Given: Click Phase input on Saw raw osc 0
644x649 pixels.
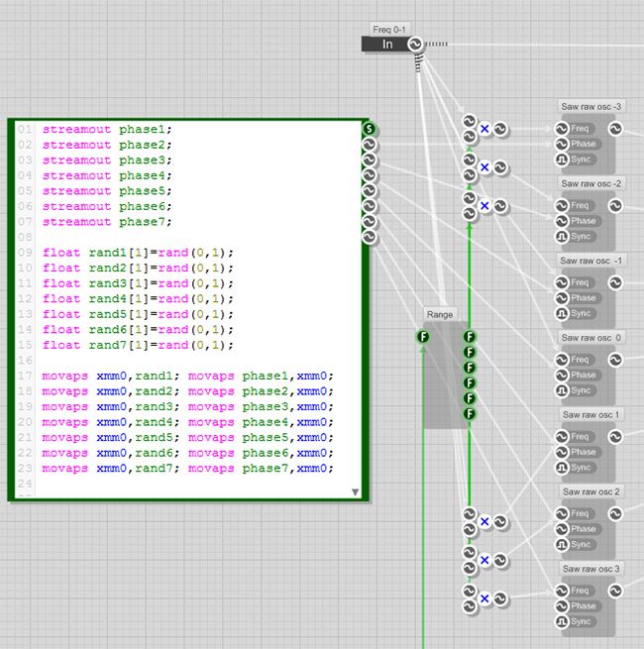Looking at the screenshot, I should [x=561, y=375].
